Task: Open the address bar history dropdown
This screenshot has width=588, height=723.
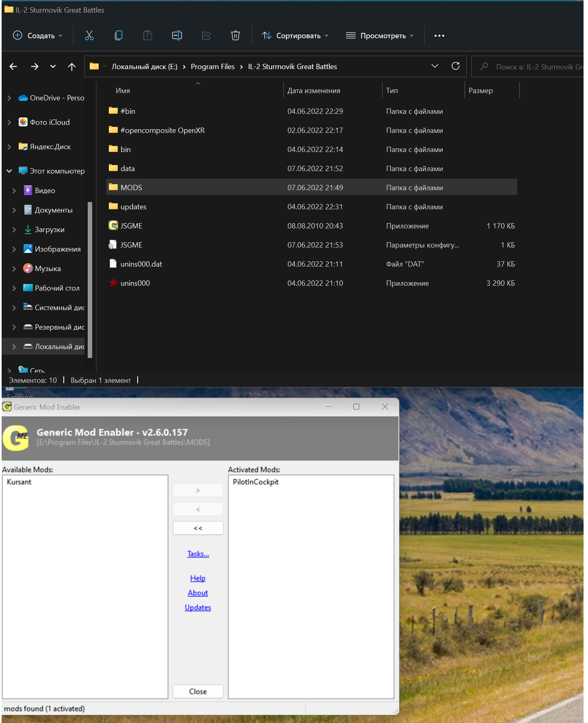Action: (x=435, y=66)
